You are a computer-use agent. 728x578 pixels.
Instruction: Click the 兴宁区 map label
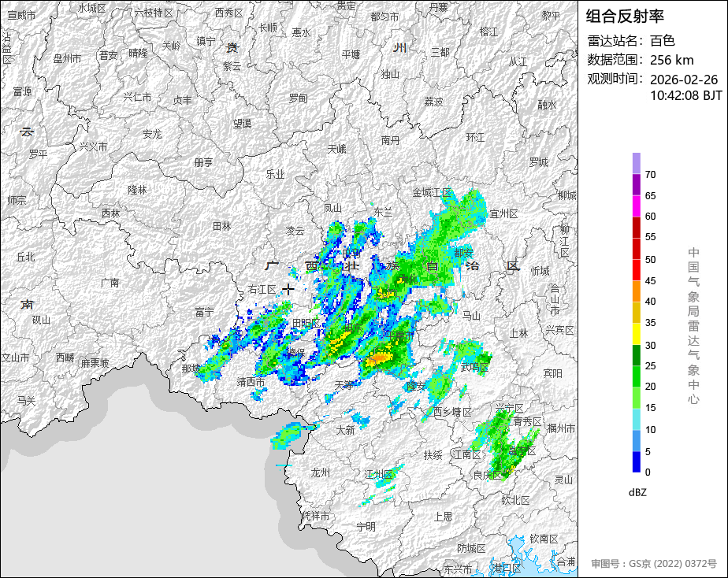[509, 408]
